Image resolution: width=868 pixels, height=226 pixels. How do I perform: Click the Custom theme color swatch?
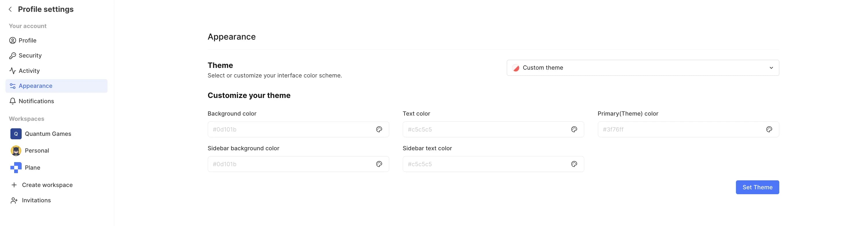[x=515, y=68]
